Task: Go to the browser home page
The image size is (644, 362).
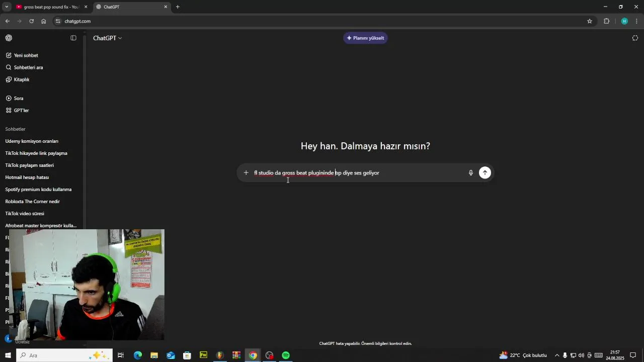Action: [x=43, y=21]
